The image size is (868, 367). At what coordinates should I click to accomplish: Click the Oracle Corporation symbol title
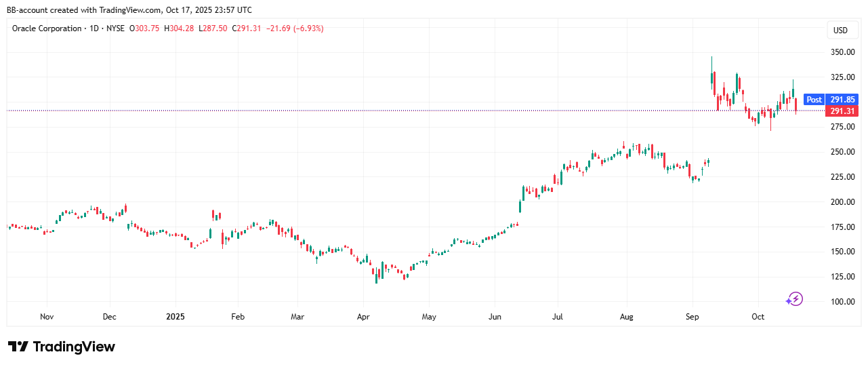tap(46, 28)
